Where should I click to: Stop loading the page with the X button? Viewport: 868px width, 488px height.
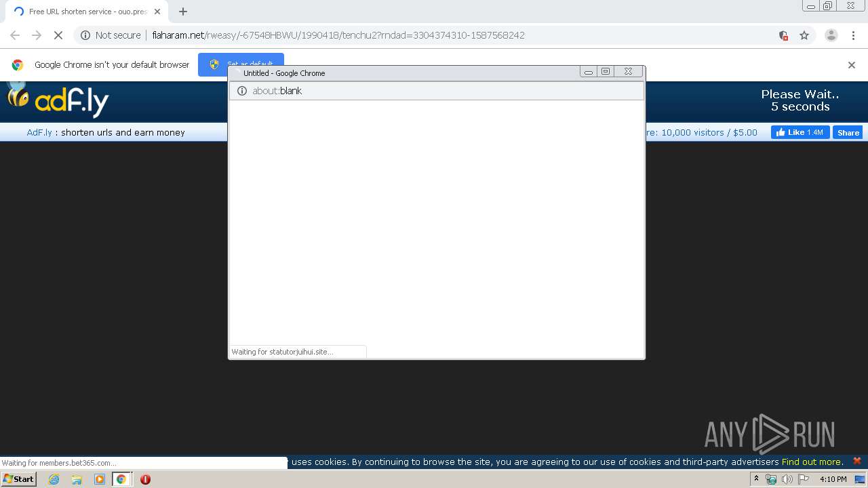coord(58,35)
